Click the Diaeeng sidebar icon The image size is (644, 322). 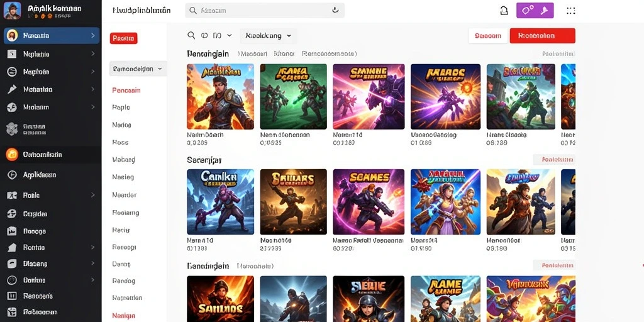(12, 264)
